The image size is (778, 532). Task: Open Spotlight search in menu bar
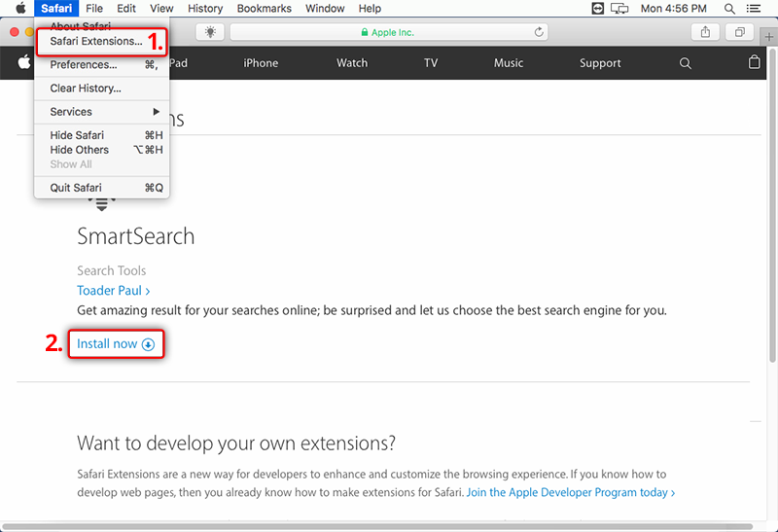729,8
